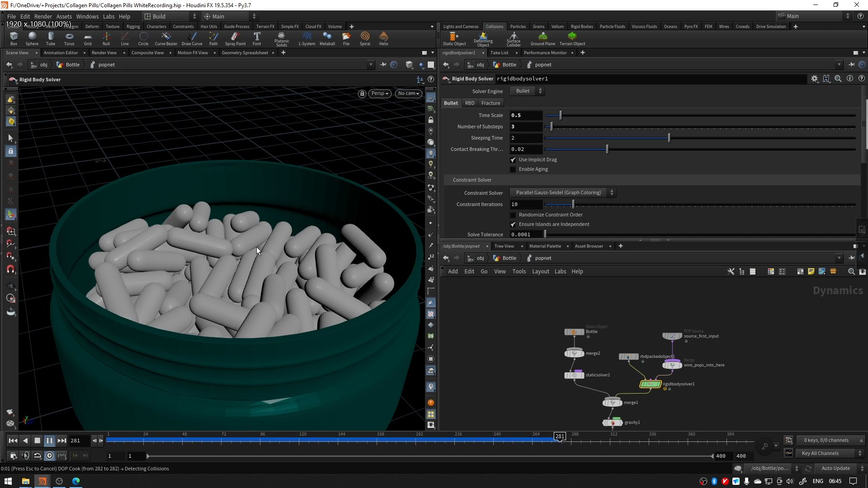Viewport: 868px width, 488px height.
Task: Uncheck Use Implicit Drag
Action: (x=513, y=160)
